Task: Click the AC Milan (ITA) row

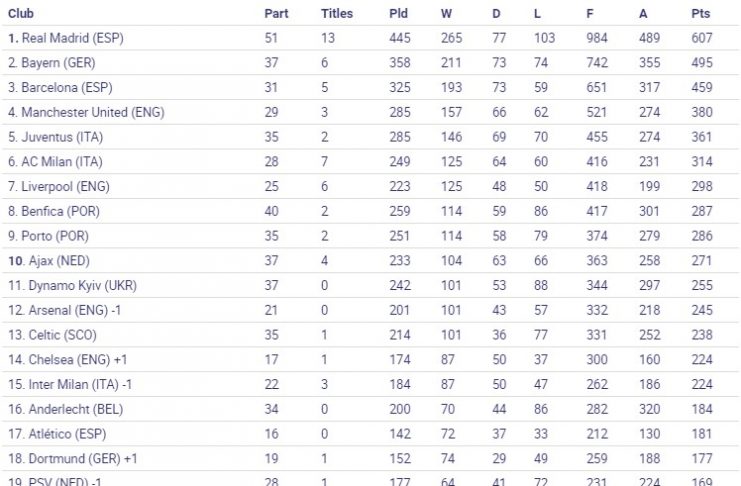Action: (370, 162)
